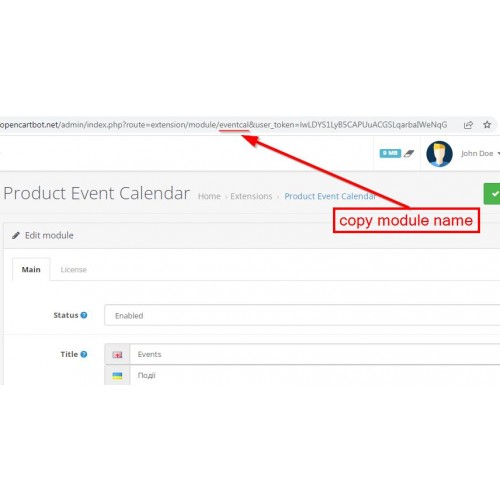Screen dimensions: 500x500
Task: Open the John Doe user dropdown
Action: pos(479,154)
